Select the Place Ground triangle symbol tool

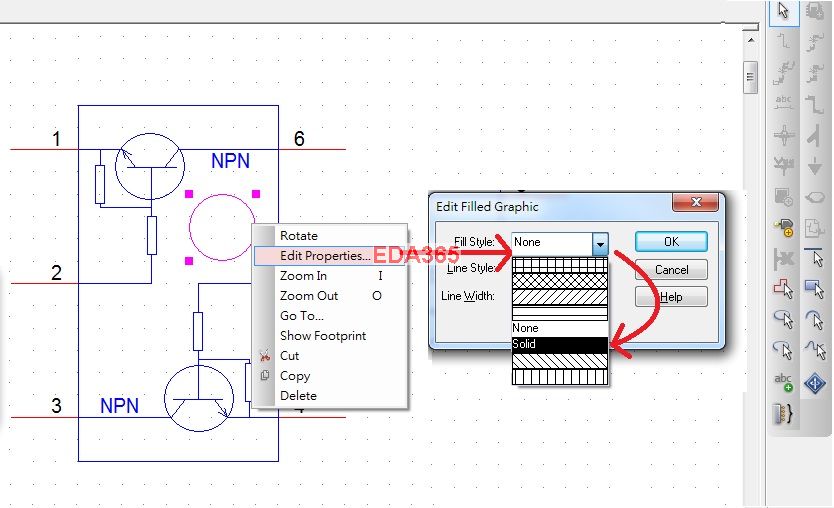click(x=814, y=166)
